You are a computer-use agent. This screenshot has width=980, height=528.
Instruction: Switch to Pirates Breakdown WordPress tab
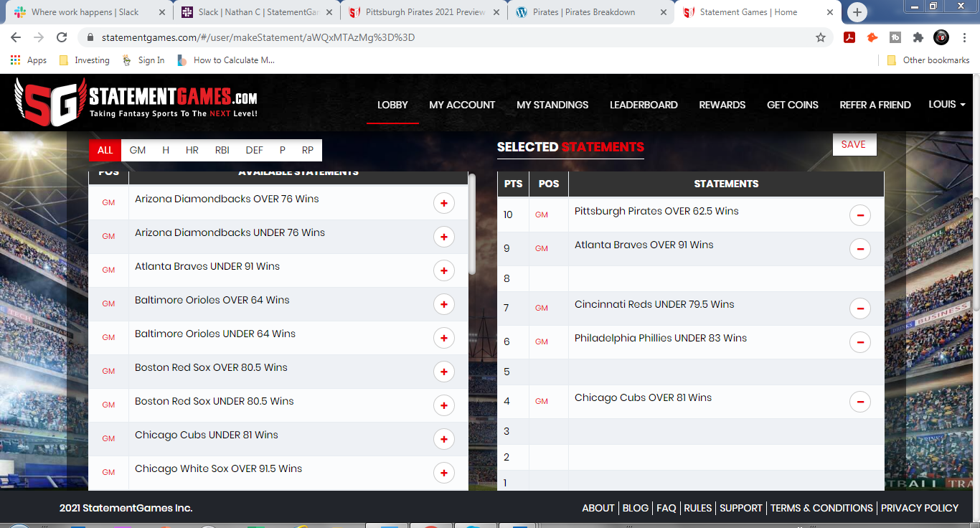coord(591,12)
